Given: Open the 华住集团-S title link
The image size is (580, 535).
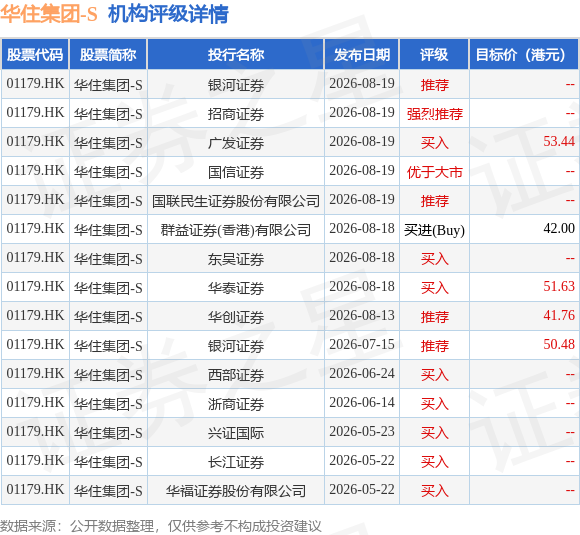Looking at the screenshot, I should pos(49,14).
